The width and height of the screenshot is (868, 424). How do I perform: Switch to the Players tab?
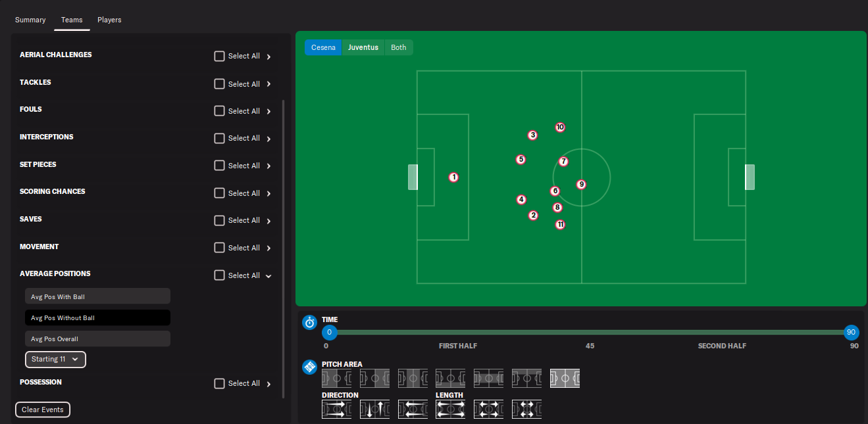[x=109, y=20]
